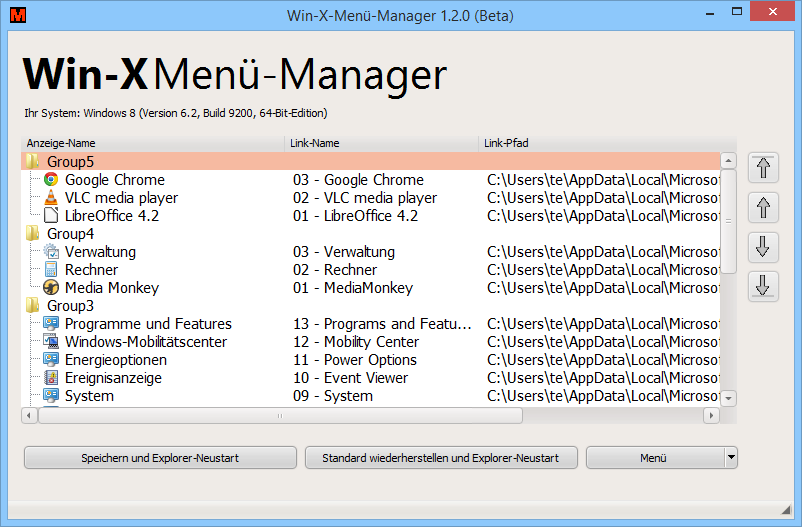The height and width of the screenshot is (527, 802).
Task: Click the LibreOffice 4.2 document icon
Action: coord(51,215)
